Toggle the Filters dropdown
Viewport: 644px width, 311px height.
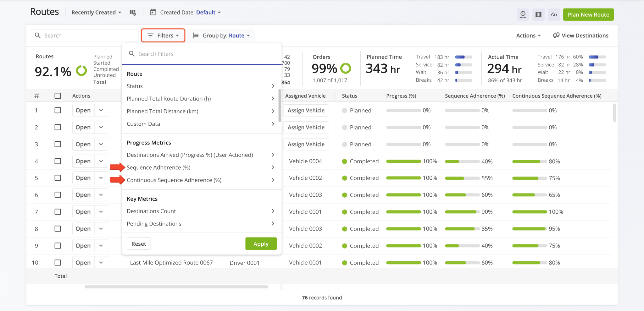pos(163,35)
